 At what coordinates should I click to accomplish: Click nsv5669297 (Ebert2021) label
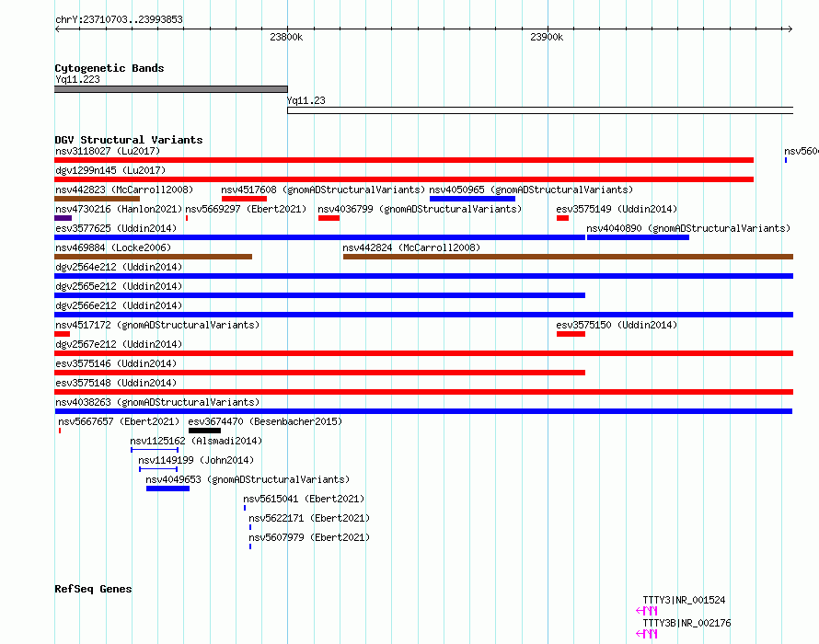(246, 209)
